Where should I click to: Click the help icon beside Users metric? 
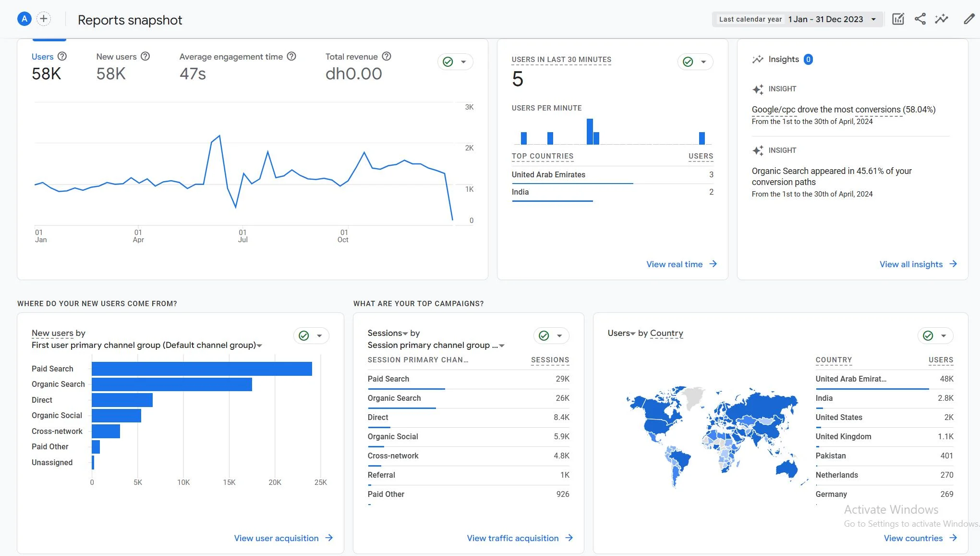click(62, 56)
